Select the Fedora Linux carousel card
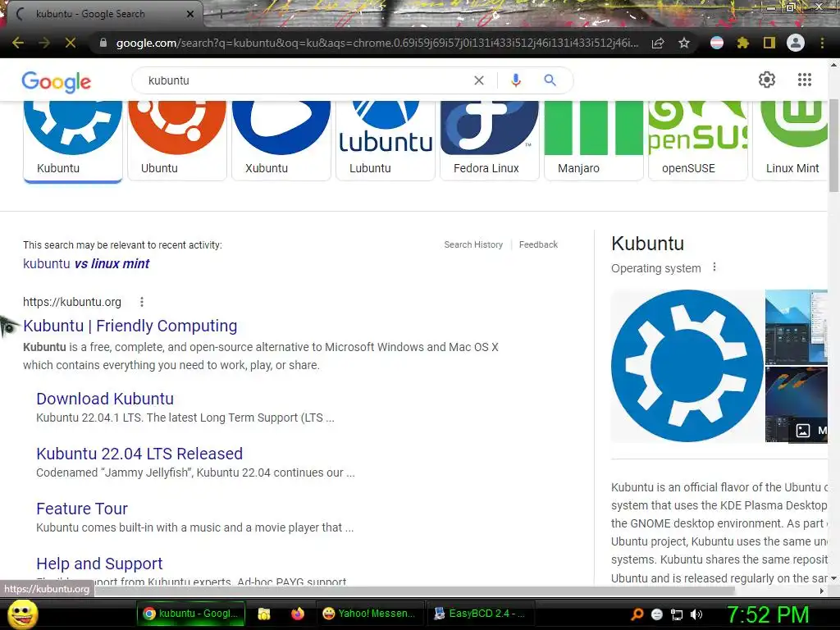The height and width of the screenshot is (630, 840). [x=490, y=140]
